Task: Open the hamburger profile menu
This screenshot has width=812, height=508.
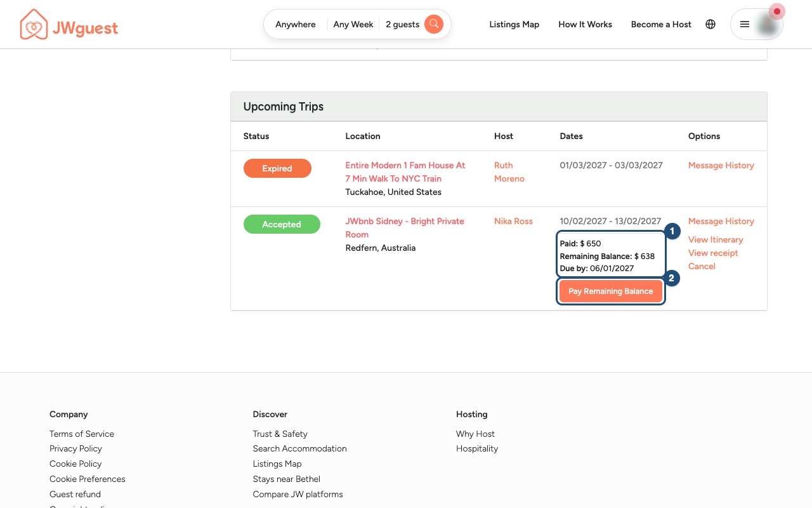Action: tap(745, 24)
